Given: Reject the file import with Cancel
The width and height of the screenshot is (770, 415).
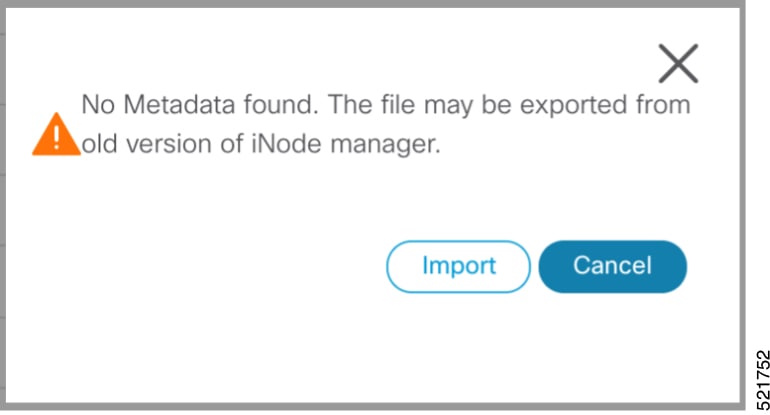Looking at the screenshot, I should click(612, 267).
